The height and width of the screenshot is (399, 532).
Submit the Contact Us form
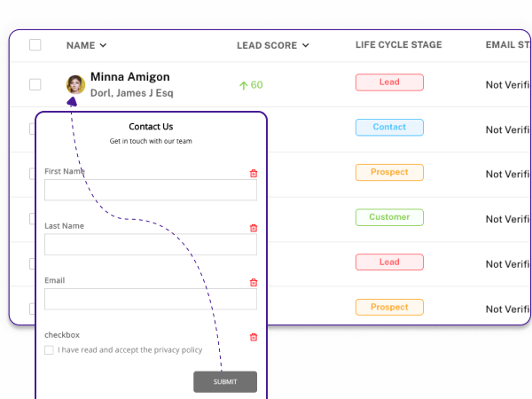[x=225, y=381]
